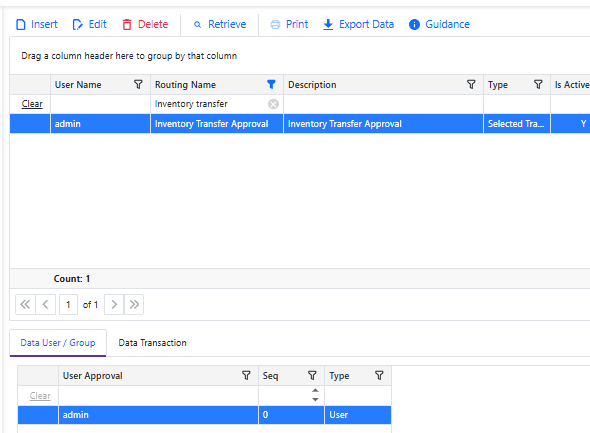
Task: Click the Insert document icon
Action: click(x=21, y=24)
